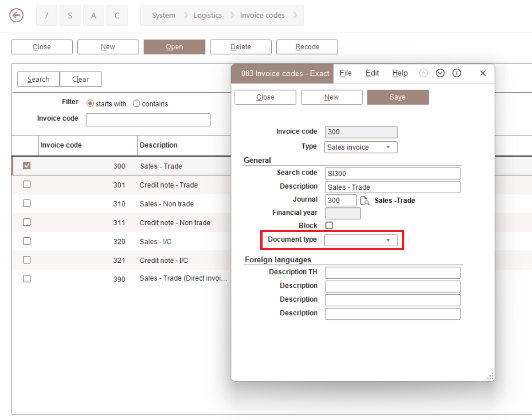Click the Save button in dialog
Image resolution: width=532 pixels, height=420 pixels.
tap(398, 97)
